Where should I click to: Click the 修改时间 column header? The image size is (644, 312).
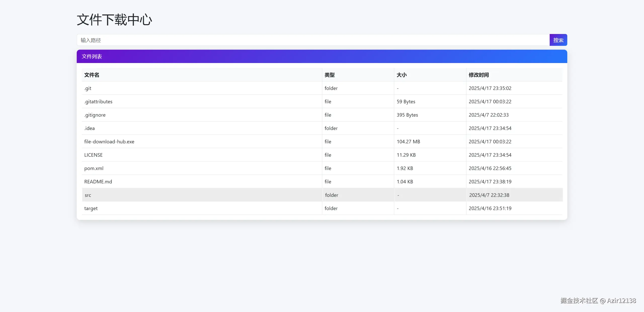pos(478,75)
